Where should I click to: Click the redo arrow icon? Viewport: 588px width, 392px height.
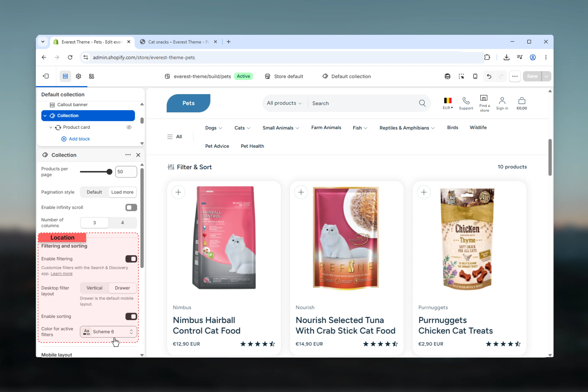(x=501, y=76)
